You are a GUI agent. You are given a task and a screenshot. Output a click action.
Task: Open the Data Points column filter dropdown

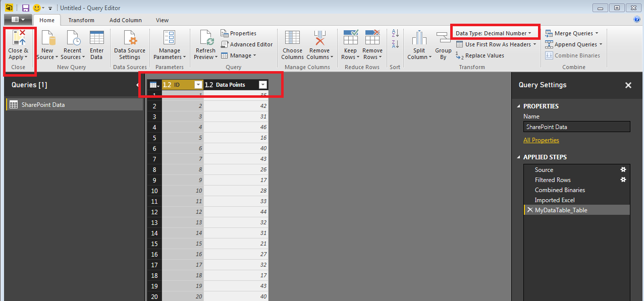click(x=262, y=85)
